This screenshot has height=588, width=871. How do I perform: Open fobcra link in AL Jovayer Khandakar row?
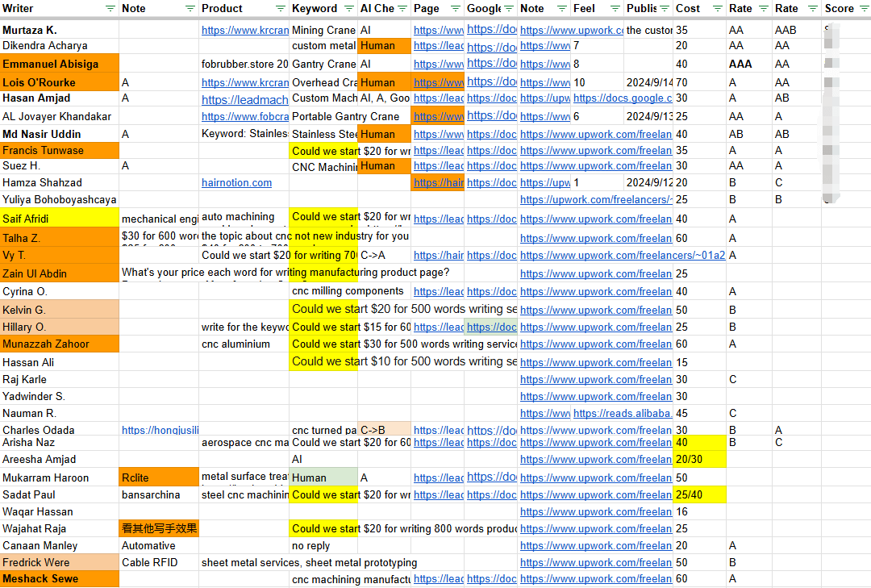click(x=245, y=117)
